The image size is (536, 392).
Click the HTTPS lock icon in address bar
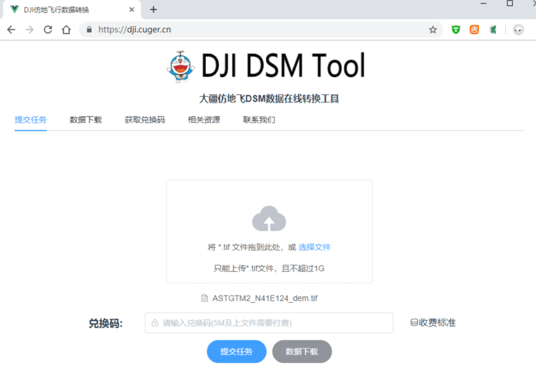coord(89,29)
